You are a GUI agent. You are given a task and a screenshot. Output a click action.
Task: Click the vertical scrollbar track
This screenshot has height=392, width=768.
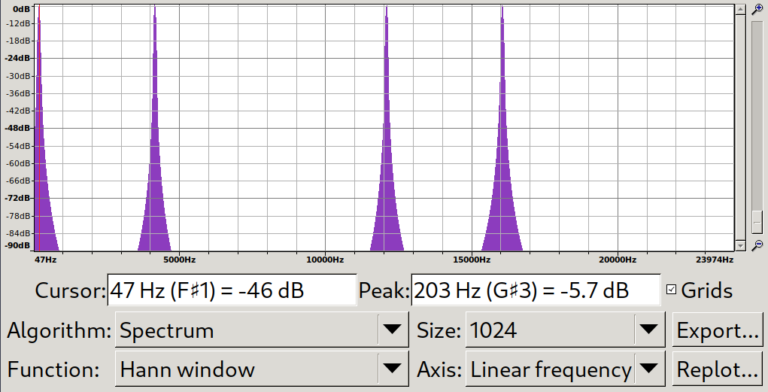tap(740, 127)
